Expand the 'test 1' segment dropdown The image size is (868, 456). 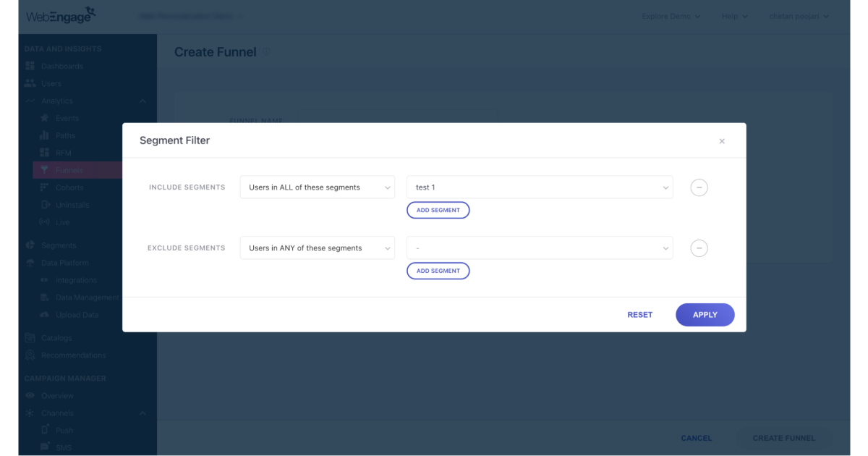pos(540,187)
